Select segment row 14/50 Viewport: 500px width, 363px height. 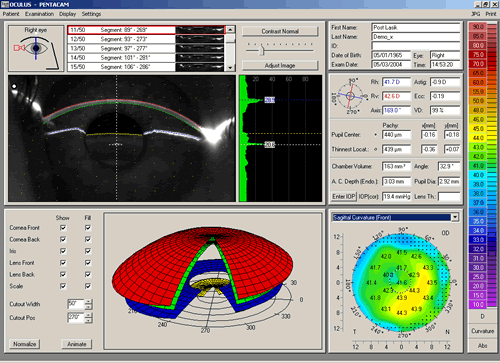point(146,57)
